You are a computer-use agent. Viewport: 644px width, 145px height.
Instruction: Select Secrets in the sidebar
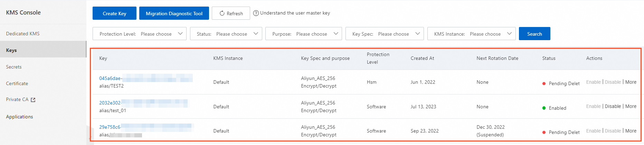pos(14,67)
